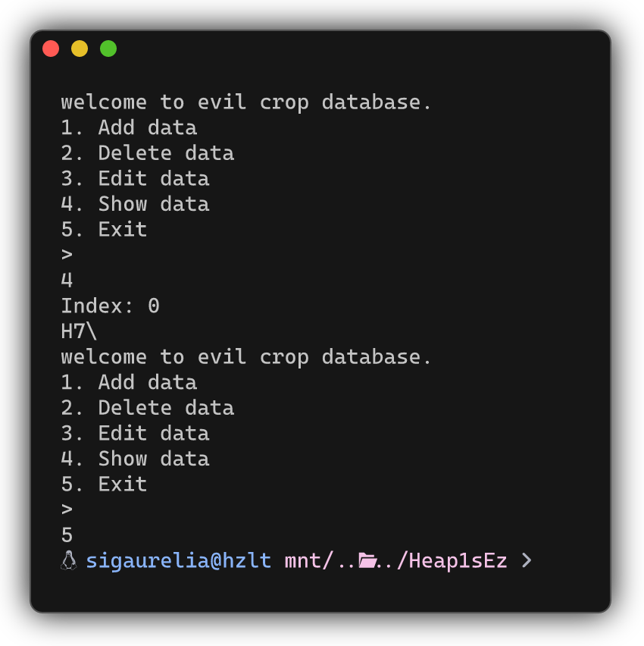Click the "Index: 0" output line

(x=110, y=306)
